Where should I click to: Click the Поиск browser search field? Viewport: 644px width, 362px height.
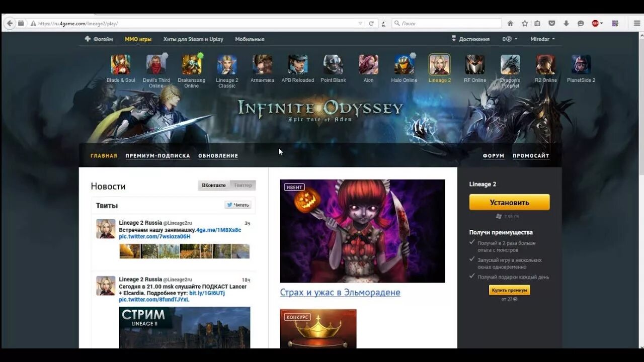click(447, 23)
